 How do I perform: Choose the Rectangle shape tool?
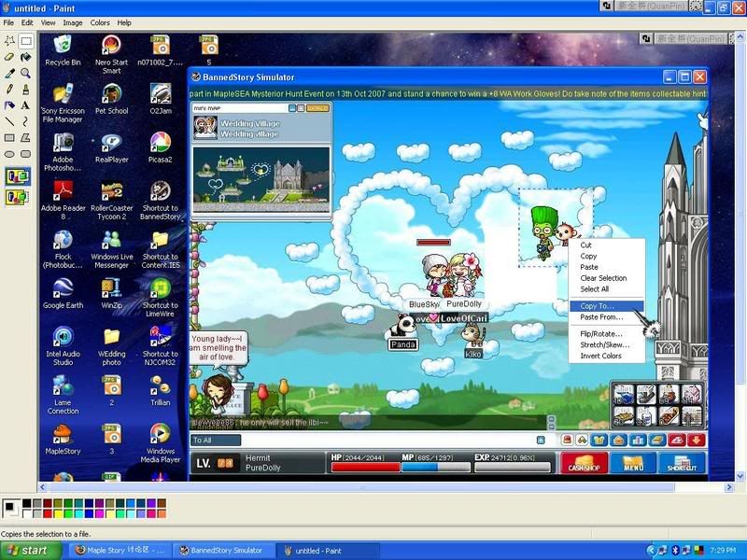9,137
